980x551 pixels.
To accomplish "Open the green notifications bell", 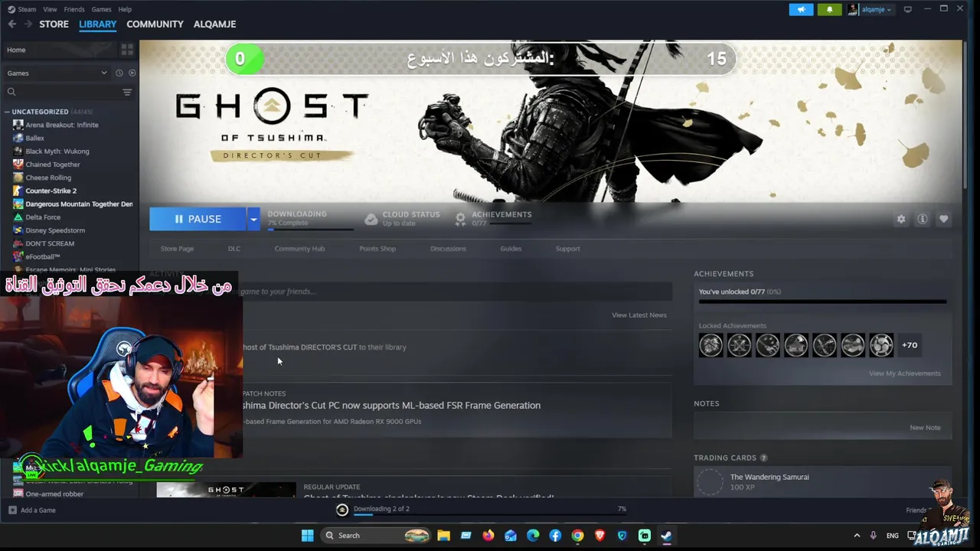I will [829, 9].
